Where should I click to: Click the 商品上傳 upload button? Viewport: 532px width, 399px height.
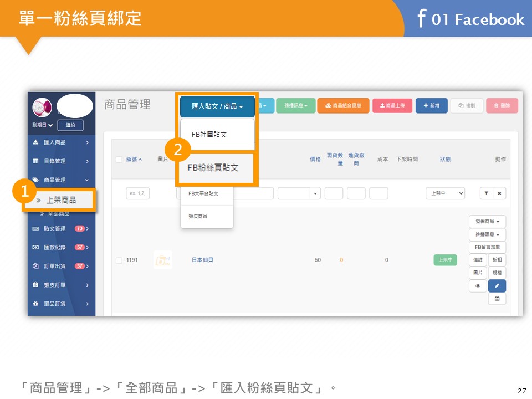point(392,105)
